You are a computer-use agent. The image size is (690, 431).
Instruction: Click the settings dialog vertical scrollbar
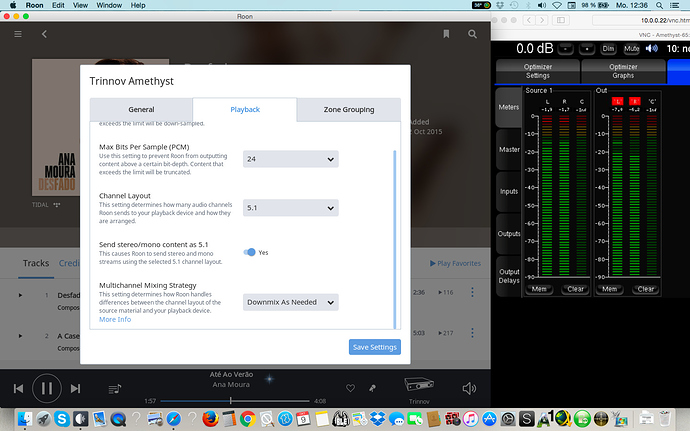(x=394, y=239)
